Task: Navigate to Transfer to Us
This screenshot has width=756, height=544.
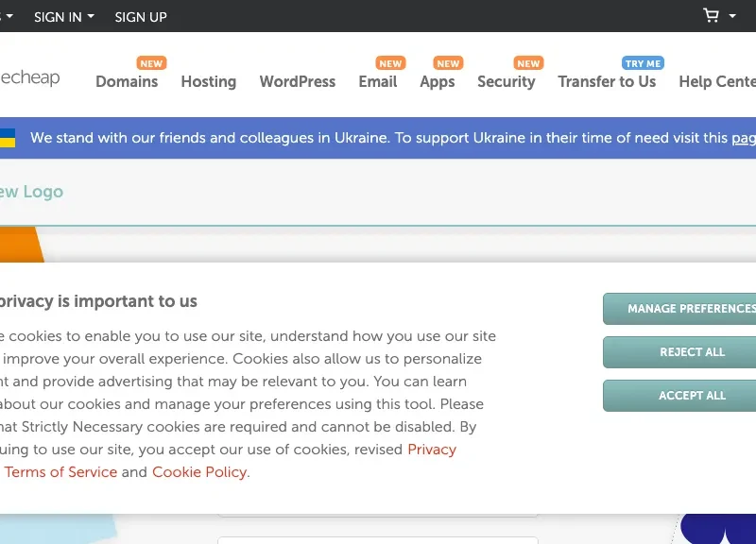Action: coord(608,82)
